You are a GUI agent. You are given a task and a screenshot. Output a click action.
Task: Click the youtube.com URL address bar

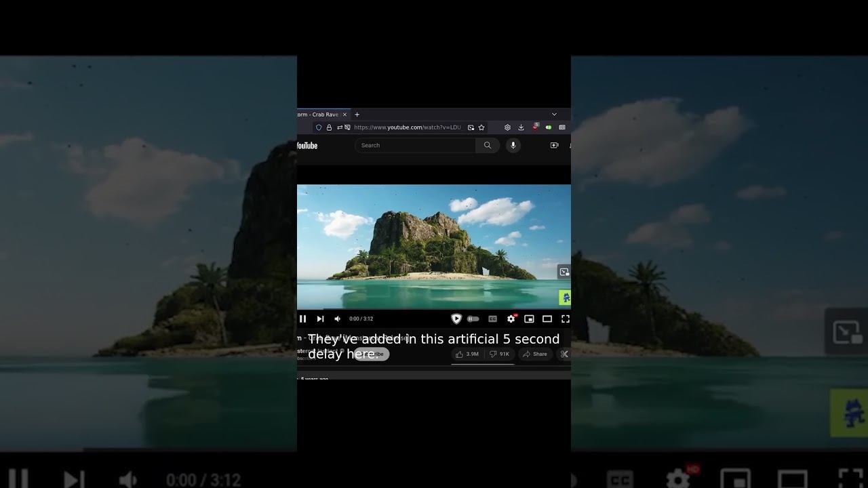click(407, 127)
